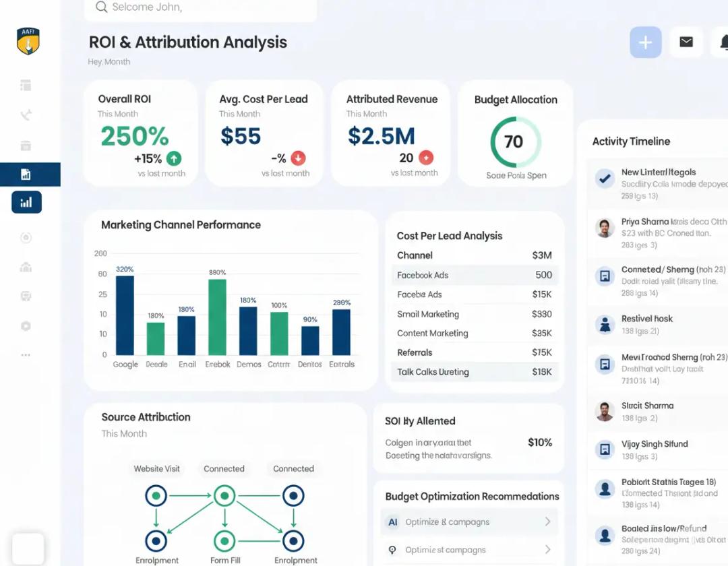Open the settings gear icon in sidebar
Screen dimensions: 728x566
(26, 325)
